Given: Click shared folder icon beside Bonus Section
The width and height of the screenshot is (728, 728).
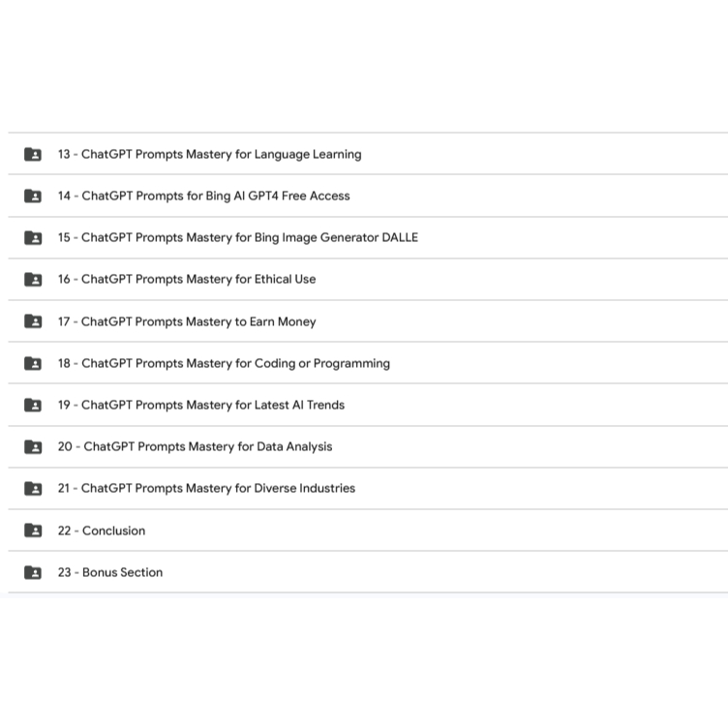Looking at the screenshot, I should (x=33, y=572).
